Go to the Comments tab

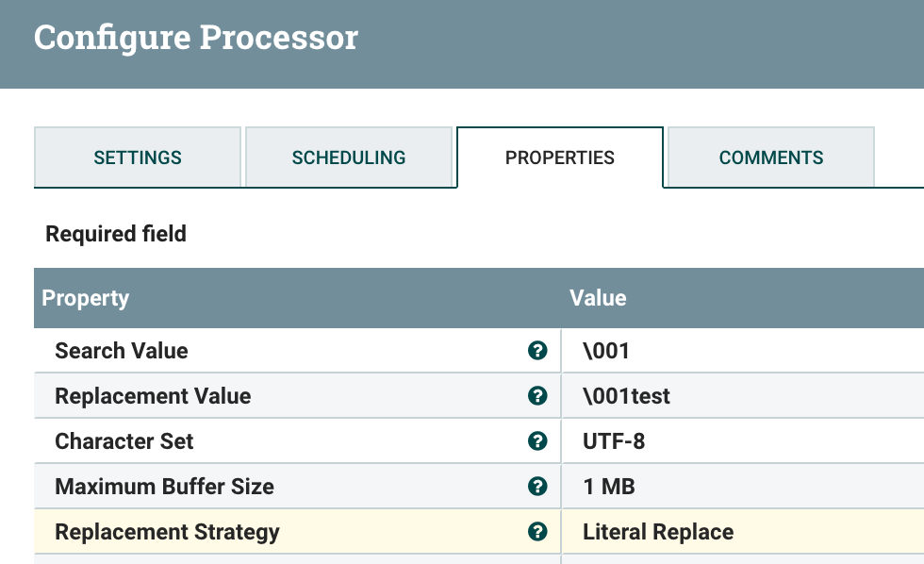pos(771,158)
